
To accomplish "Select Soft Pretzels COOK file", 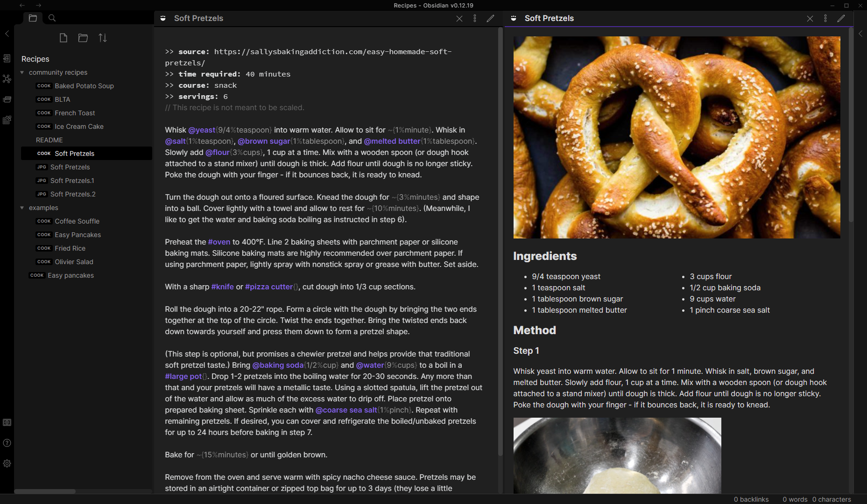I will [x=86, y=154].
